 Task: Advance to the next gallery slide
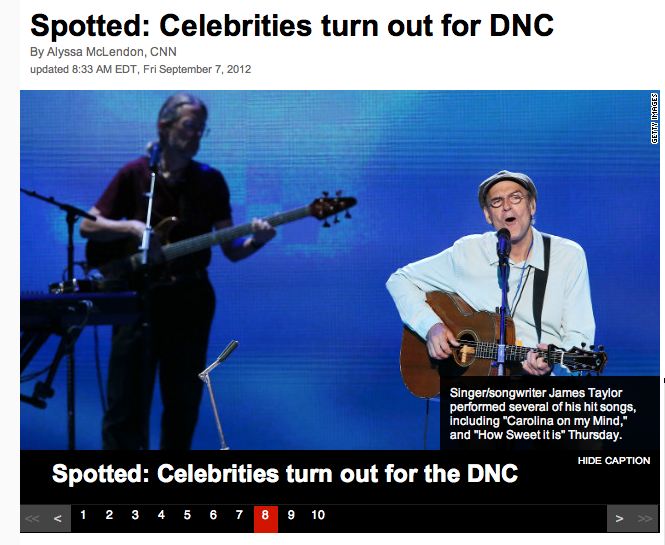[620, 518]
